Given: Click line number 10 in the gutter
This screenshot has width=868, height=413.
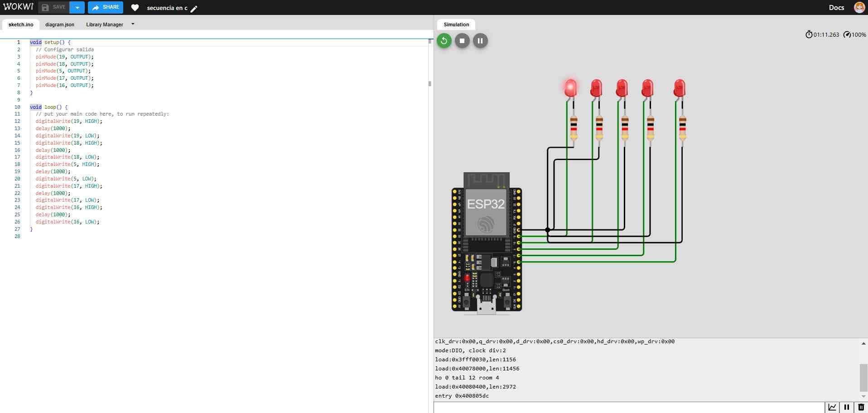Looking at the screenshot, I should click(x=17, y=107).
